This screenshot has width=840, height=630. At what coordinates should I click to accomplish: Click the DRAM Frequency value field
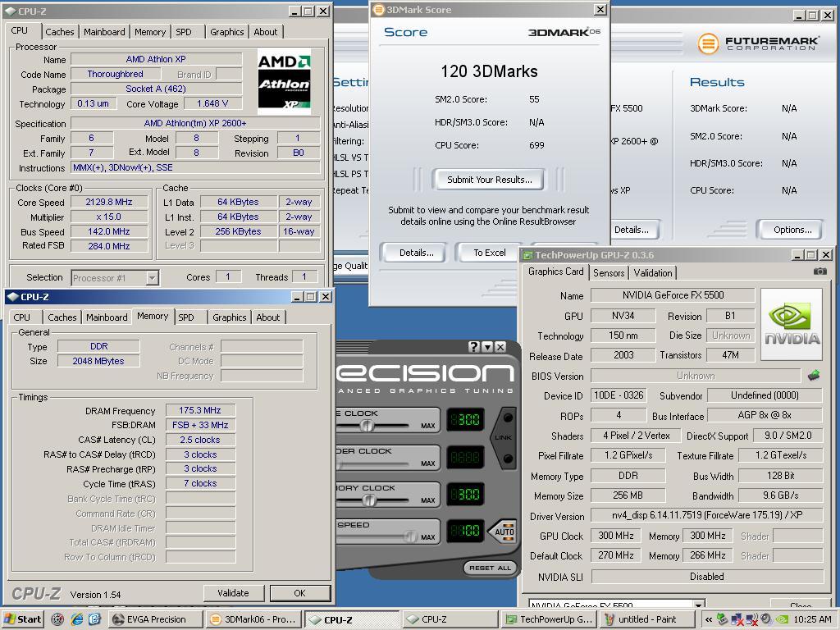[x=200, y=410]
